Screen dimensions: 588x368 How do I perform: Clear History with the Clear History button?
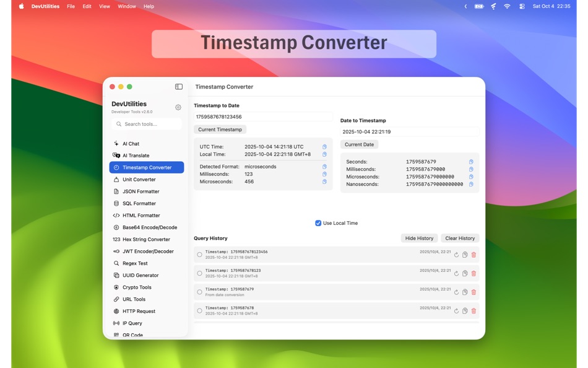coord(460,238)
